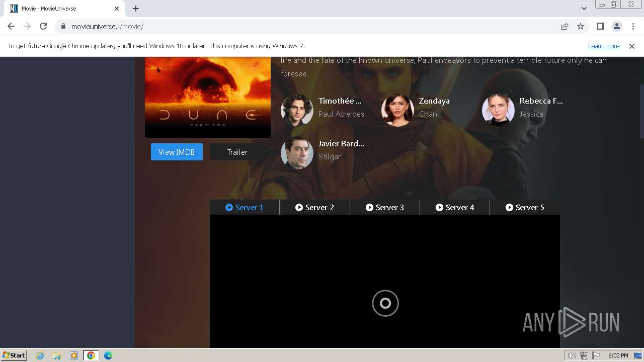Switch to Server 2 tab
Image resolution: width=644 pixels, height=362 pixels.
point(314,207)
